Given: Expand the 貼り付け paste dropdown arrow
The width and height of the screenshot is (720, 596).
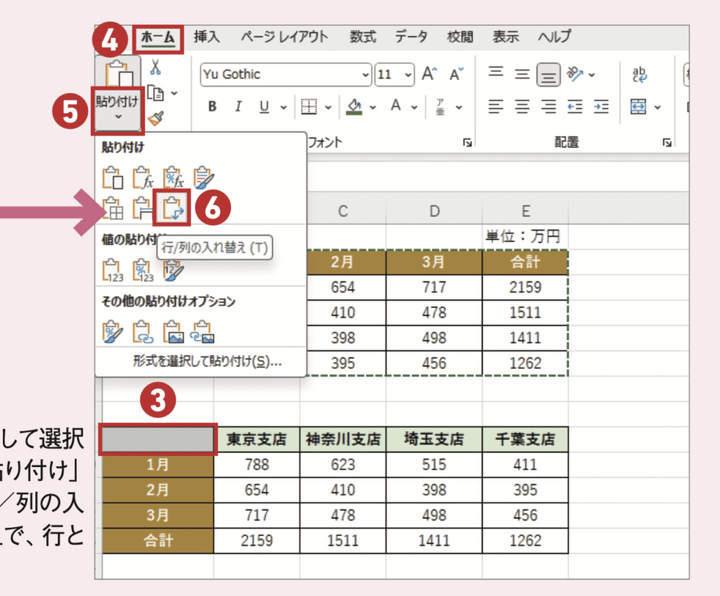Looking at the screenshot, I should click(x=119, y=117).
